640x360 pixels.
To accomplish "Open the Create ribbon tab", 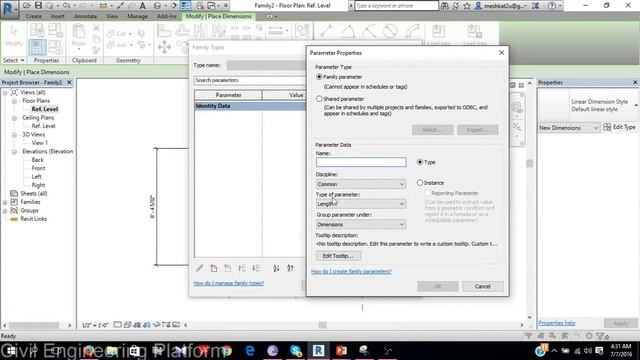I will (33, 16).
